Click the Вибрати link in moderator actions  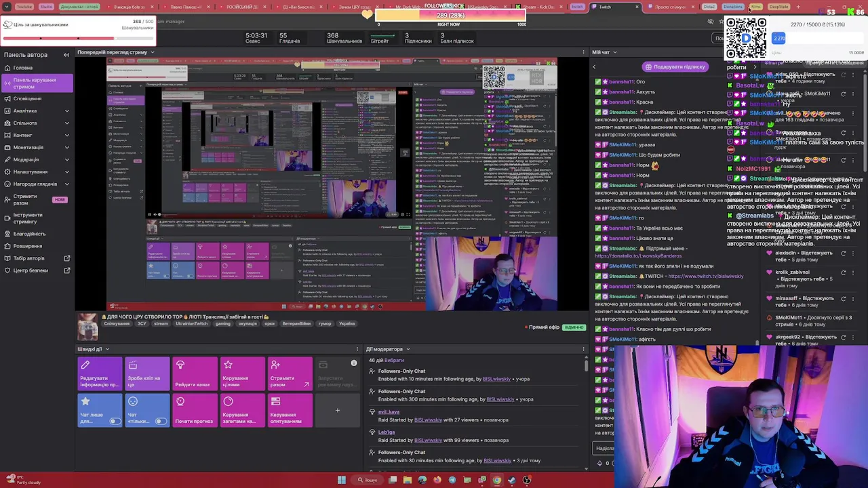394,360
